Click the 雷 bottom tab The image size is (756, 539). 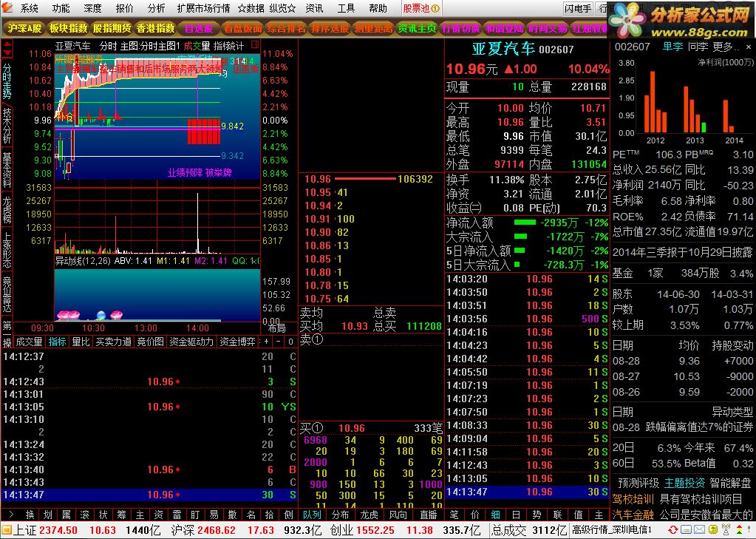coord(177,515)
